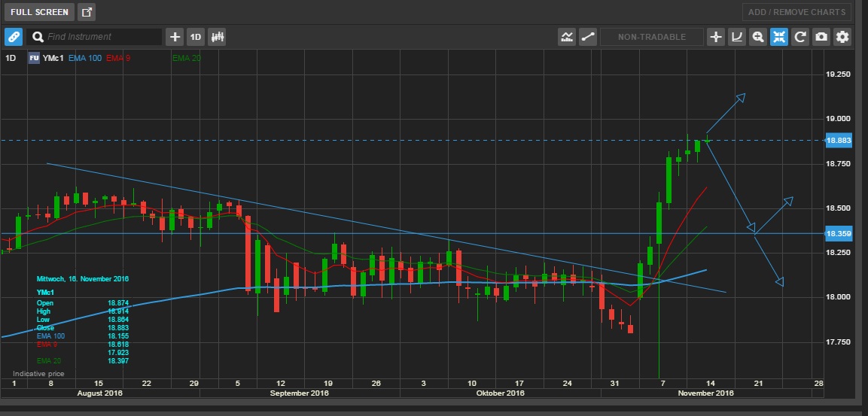This screenshot has height=416, width=868.
Task: Click the 18.359 horizontal line price tag
Action: (839, 234)
